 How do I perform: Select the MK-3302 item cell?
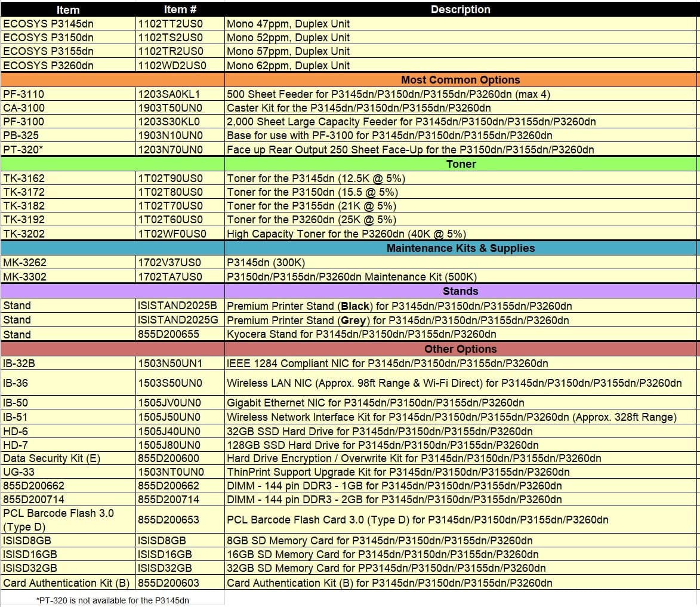click(x=68, y=277)
